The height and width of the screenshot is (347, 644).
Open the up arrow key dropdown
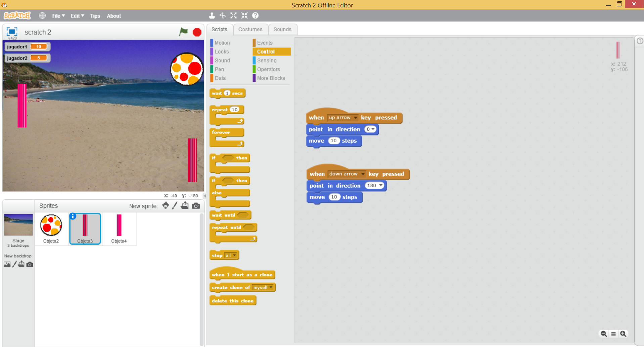(x=355, y=118)
